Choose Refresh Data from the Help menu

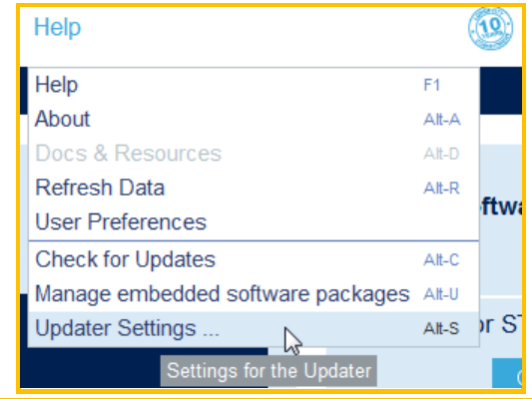pos(254,188)
